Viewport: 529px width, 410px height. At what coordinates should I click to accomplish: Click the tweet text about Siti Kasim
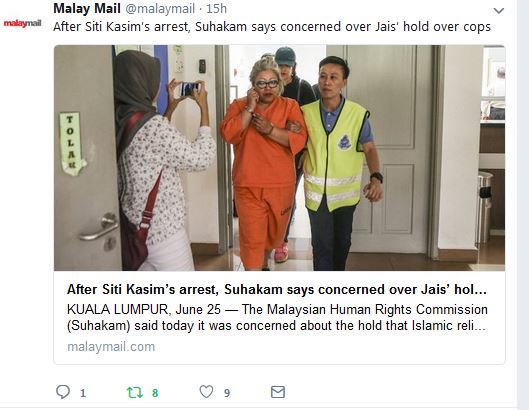[272, 27]
